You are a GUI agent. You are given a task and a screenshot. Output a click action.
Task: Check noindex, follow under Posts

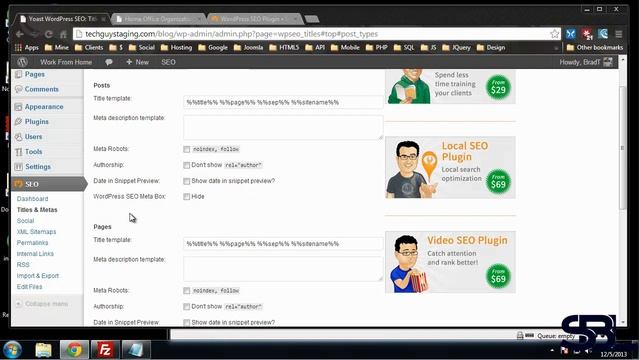(187, 149)
